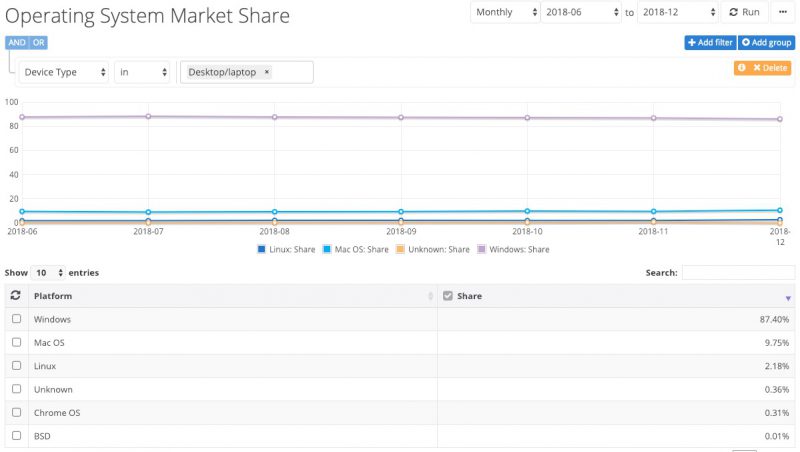The image size is (800, 452).
Task: Click the 2.18% share value
Action: 777,366
